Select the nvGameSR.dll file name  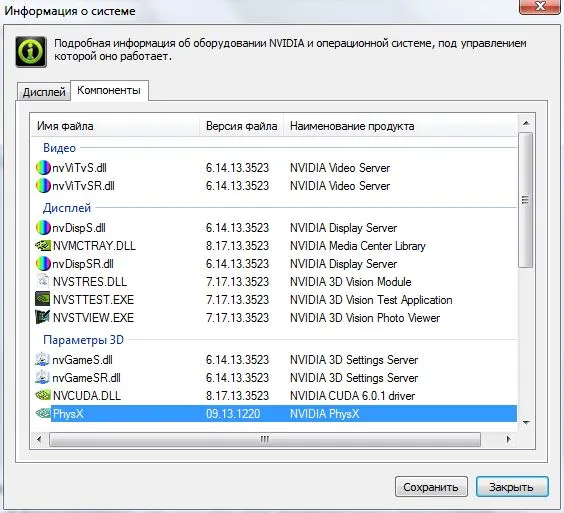coord(86,378)
